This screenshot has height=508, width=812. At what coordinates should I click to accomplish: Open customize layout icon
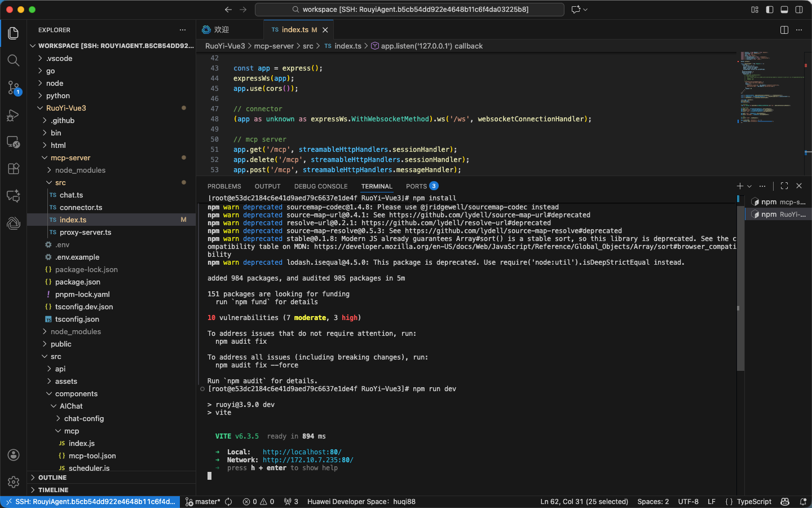[x=754, y=10]
